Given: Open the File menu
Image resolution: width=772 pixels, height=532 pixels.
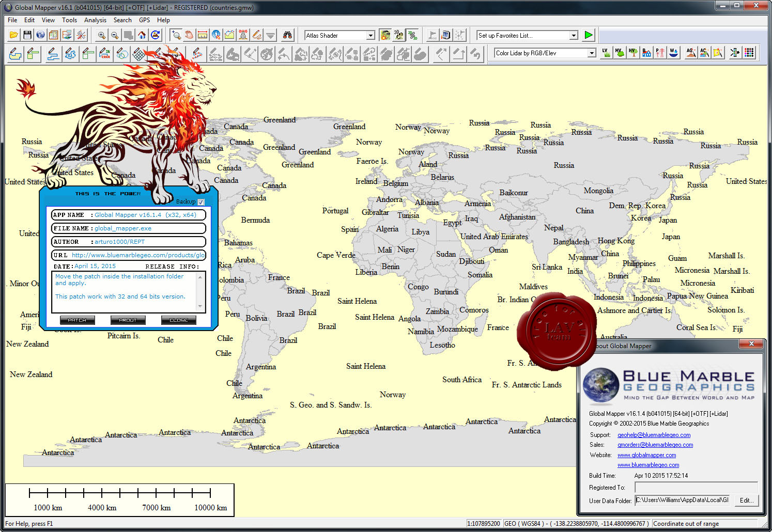Looking at the screenshot, I should [x=12, y=20].
